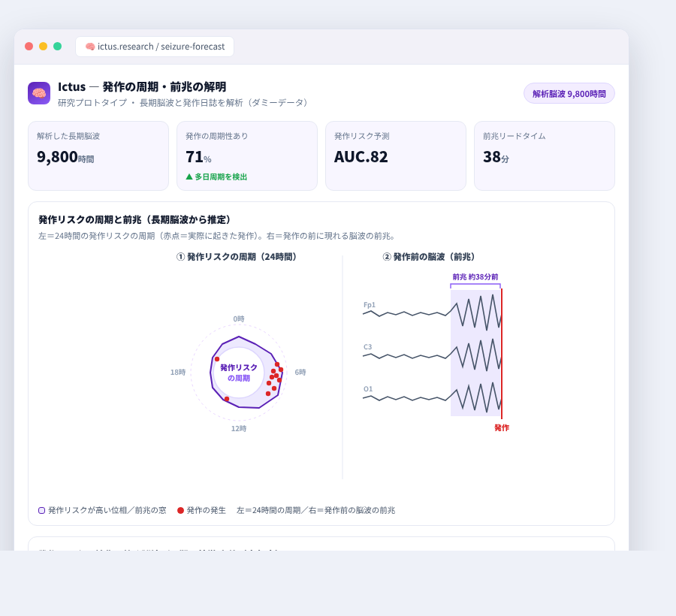This screenshot has width=676, height=616.
Task: Click the 前兆 約38分前 bracket label
Action: coord(475,276)
